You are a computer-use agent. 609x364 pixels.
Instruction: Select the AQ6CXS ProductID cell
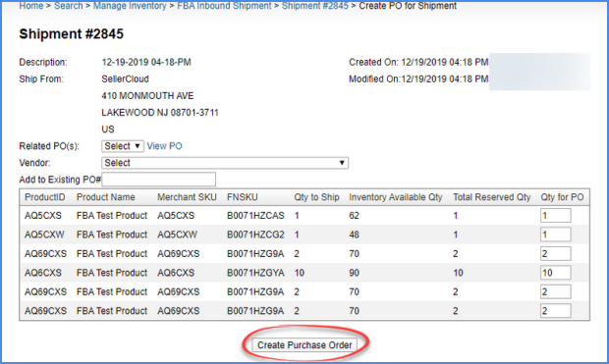[x=42, y=273]
